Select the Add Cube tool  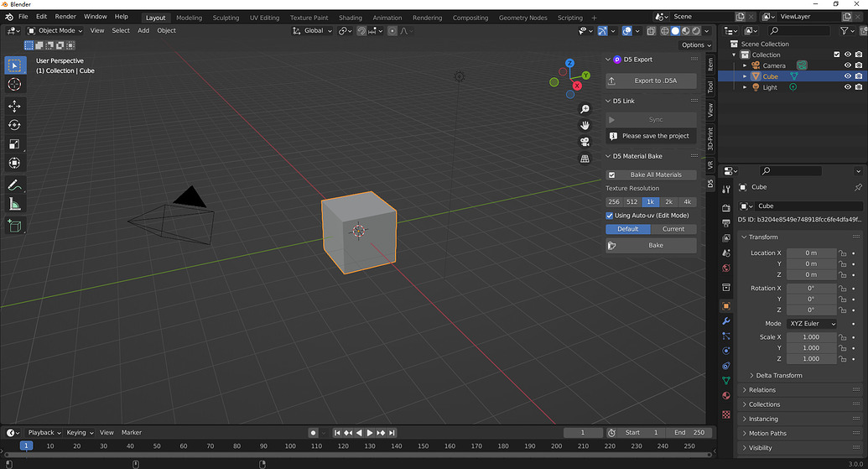tap(14, 226)
